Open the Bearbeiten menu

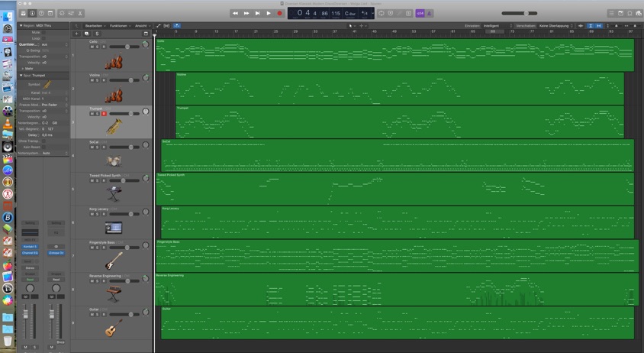tap(95, 25)
